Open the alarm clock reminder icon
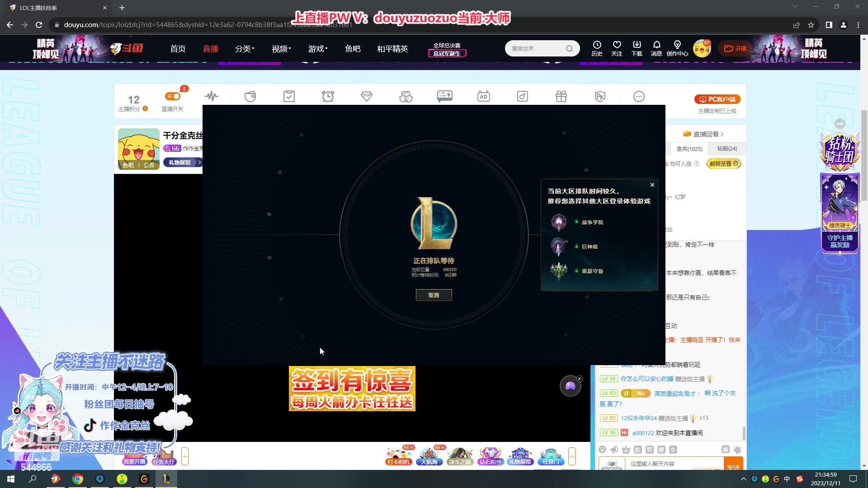Image resolution: width=868 pixels, height=488 pixels. click(328, 96)
